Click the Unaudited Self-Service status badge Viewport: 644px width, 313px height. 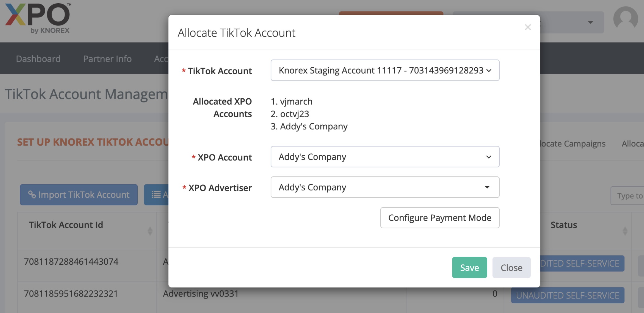(567, 295)
